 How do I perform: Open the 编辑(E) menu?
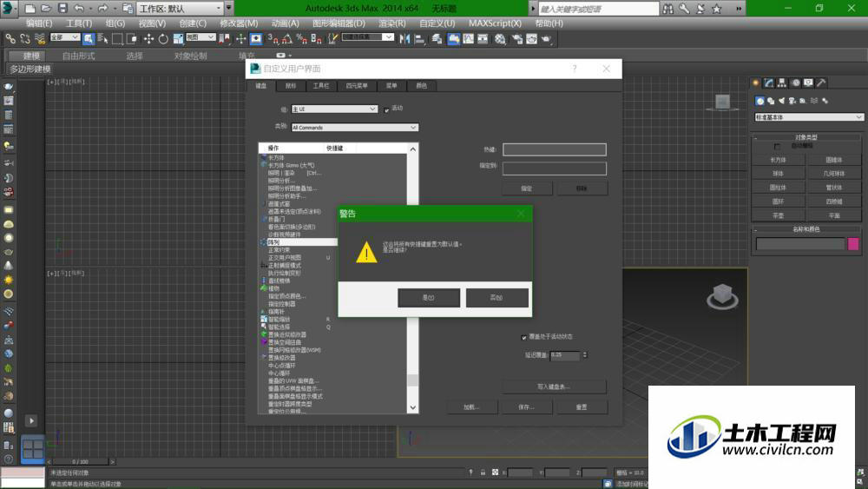point(39,23)
